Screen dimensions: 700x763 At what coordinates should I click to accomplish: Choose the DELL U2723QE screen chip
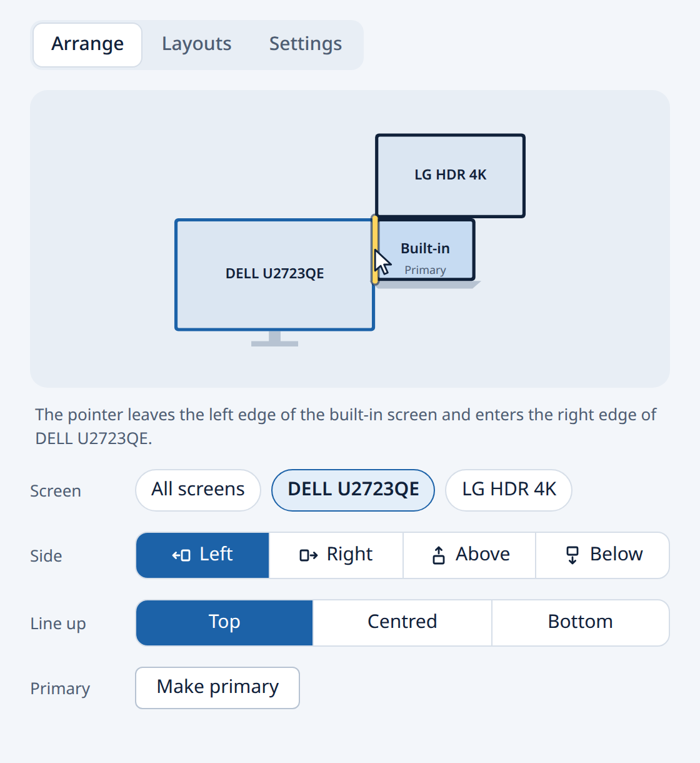(353, 490)
